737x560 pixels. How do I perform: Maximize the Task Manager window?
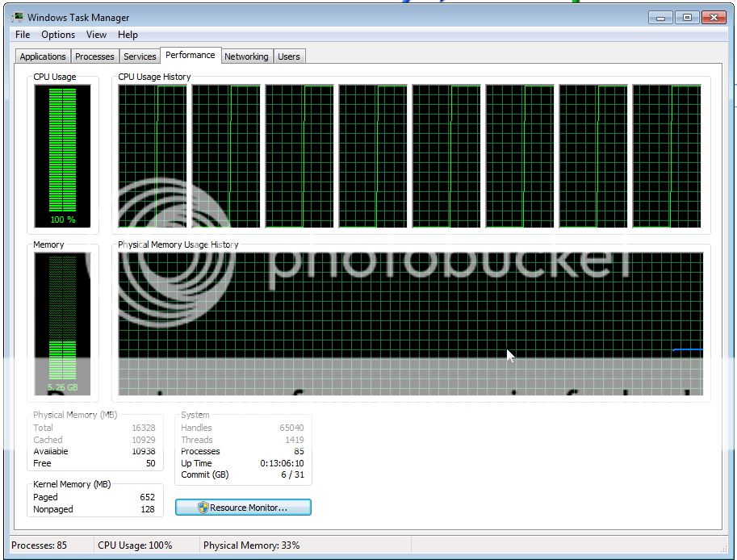(686, 17)
